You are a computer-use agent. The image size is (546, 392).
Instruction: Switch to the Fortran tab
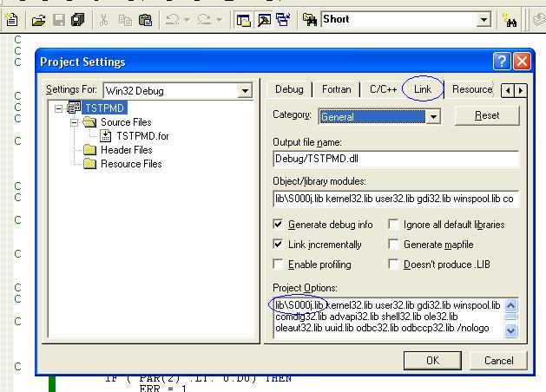pos(337,89)
